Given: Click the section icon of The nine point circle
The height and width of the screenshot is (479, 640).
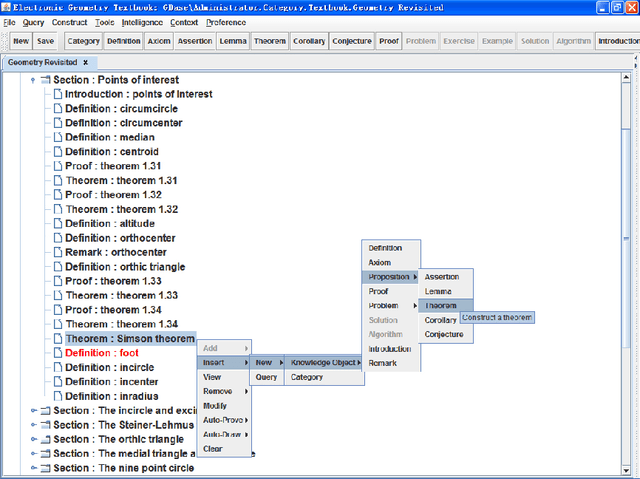Looking at the screenshot, I should 46,468.
